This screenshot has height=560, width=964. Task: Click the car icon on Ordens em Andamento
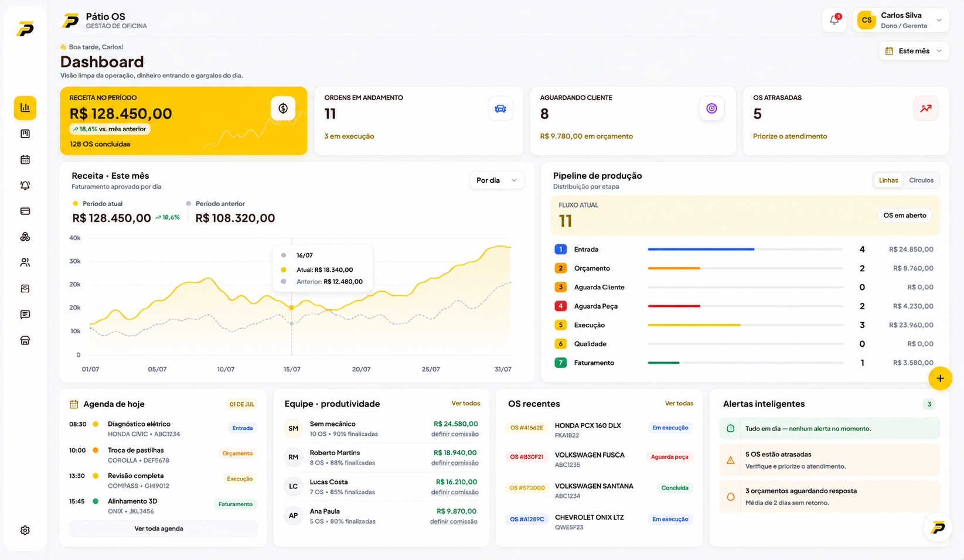[x=500, y=108]
